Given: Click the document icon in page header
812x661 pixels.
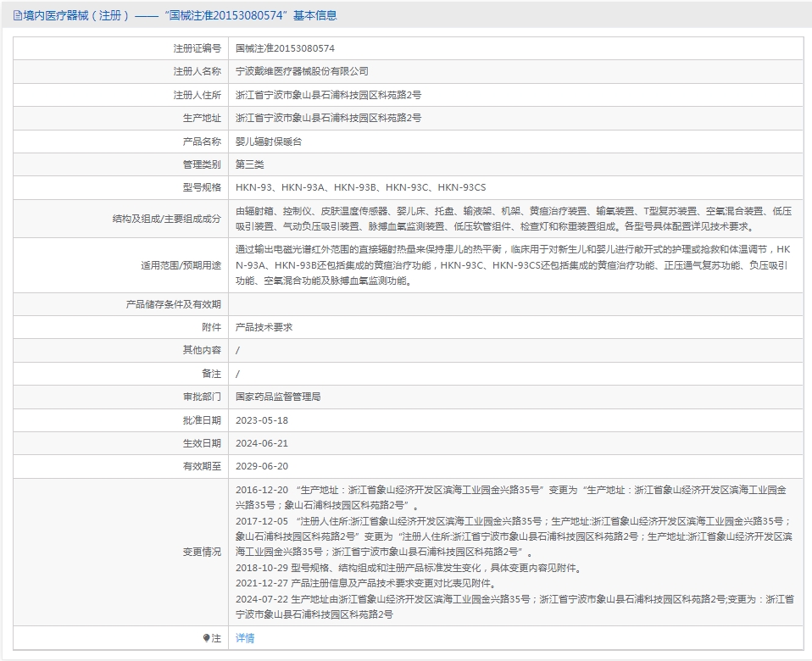Looking at the screenshot, I should click(18, 16).
